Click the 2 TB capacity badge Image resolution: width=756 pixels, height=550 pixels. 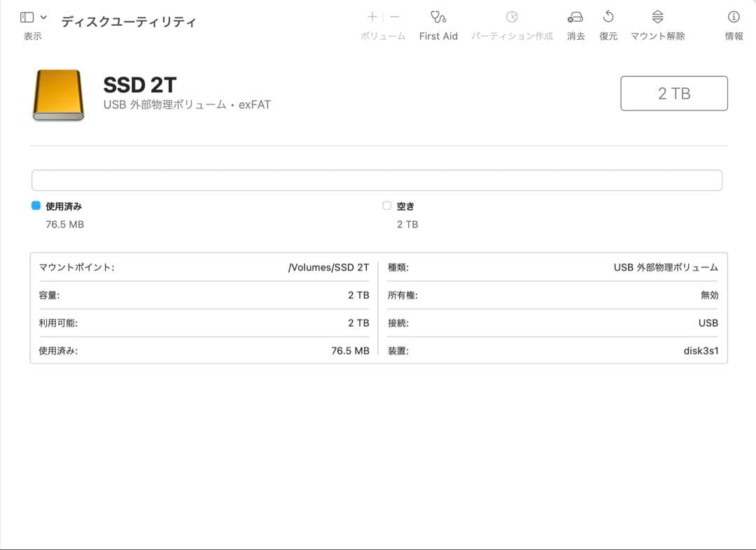pyautogui.click(x=673, y=92)
